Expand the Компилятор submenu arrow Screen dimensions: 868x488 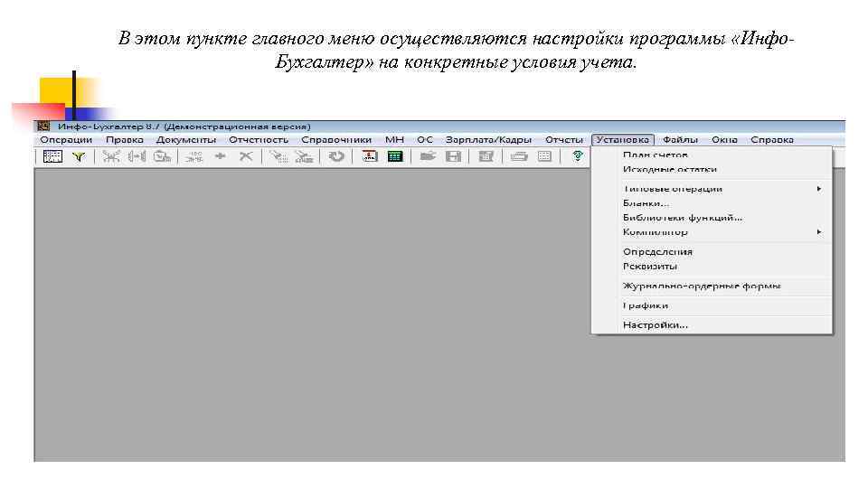819,232
